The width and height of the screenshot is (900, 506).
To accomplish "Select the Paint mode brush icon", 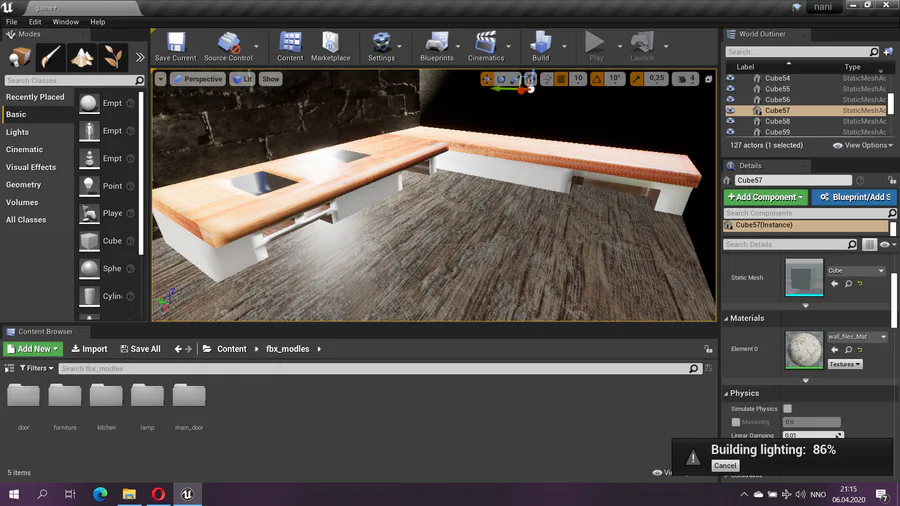I will click(51, 57).
